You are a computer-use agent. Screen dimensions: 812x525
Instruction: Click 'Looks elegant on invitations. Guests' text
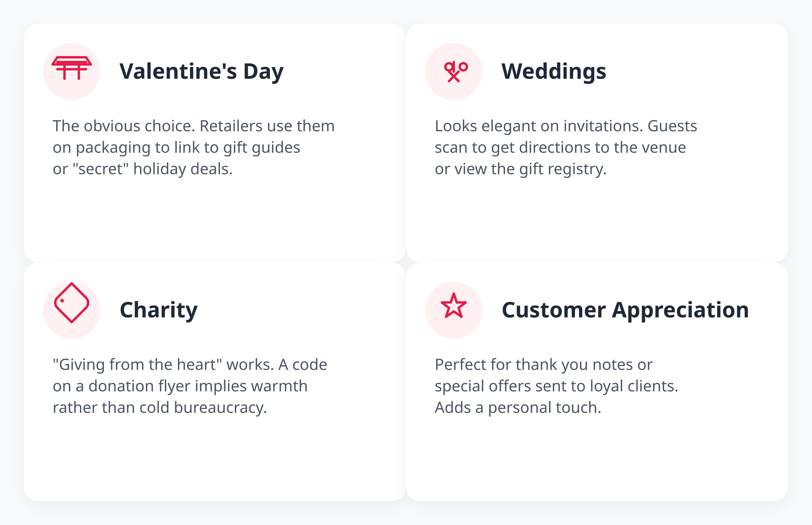566,126
